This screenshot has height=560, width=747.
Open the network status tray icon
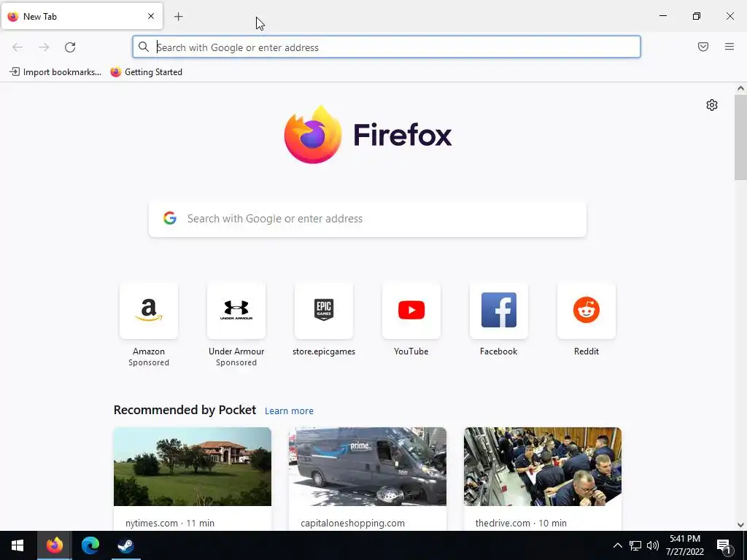point(635,545)
